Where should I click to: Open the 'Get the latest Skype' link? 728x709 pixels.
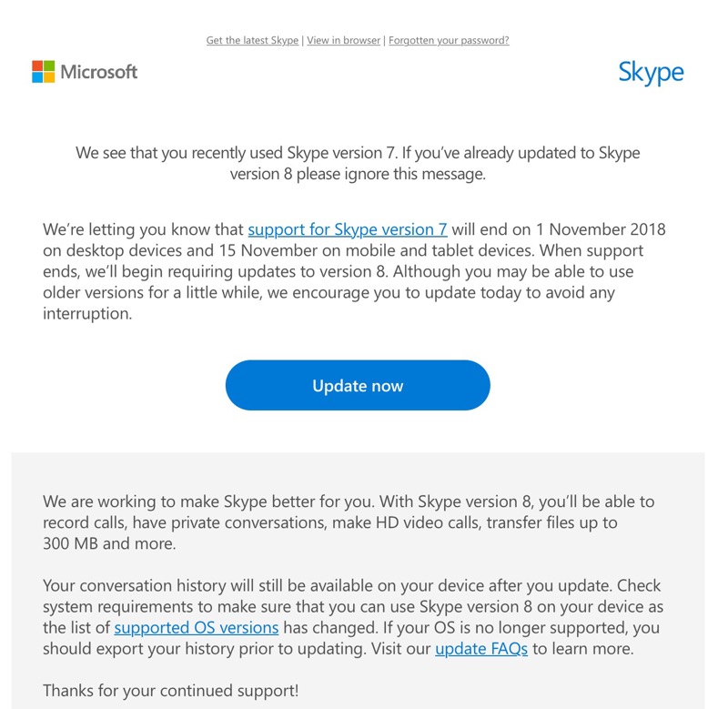pyautogui.click(x=252, y=40)
